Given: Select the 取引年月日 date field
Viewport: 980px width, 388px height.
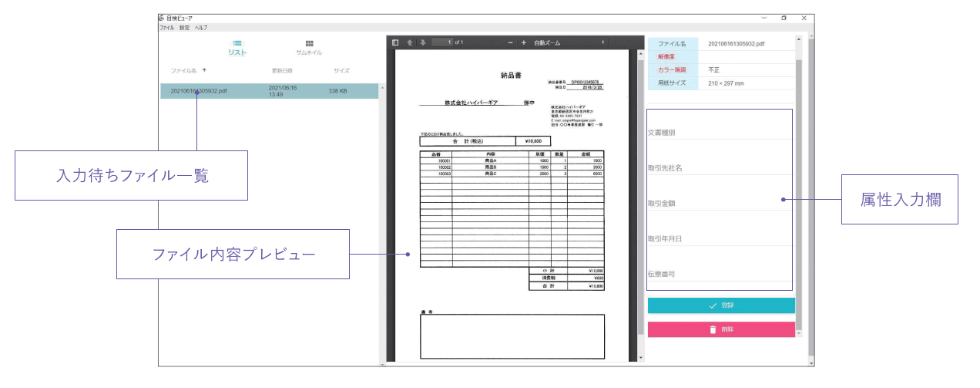Looking at the screenshot, I should click(x=719, y=239).
